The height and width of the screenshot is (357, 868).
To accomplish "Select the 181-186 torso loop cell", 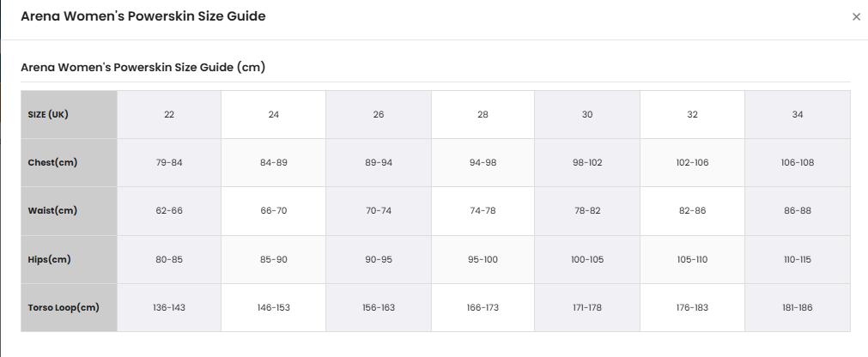I will (798, 308).
